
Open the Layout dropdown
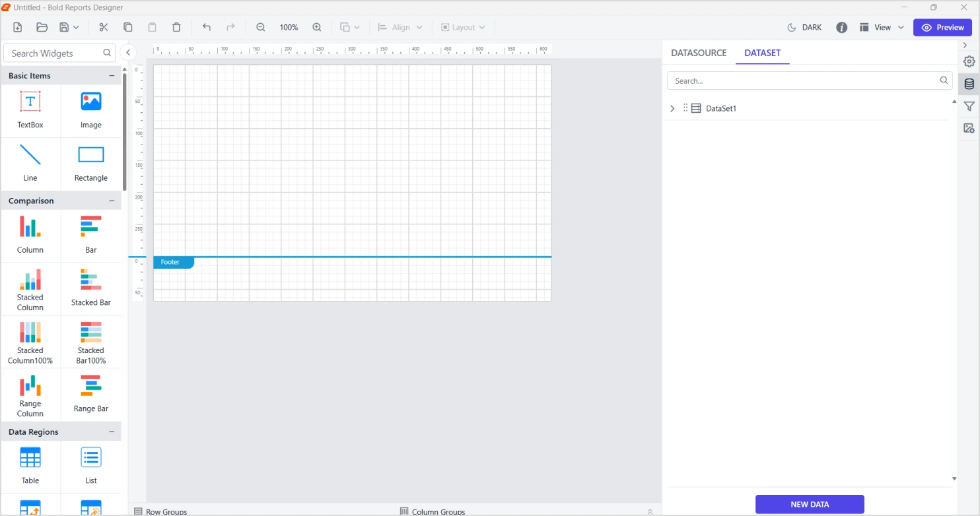coord(463,27)
